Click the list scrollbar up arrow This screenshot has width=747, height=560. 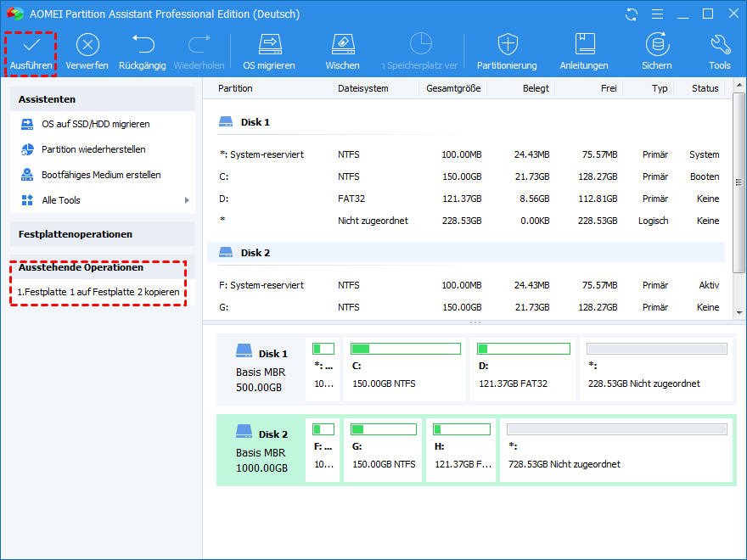click(739, 86)
